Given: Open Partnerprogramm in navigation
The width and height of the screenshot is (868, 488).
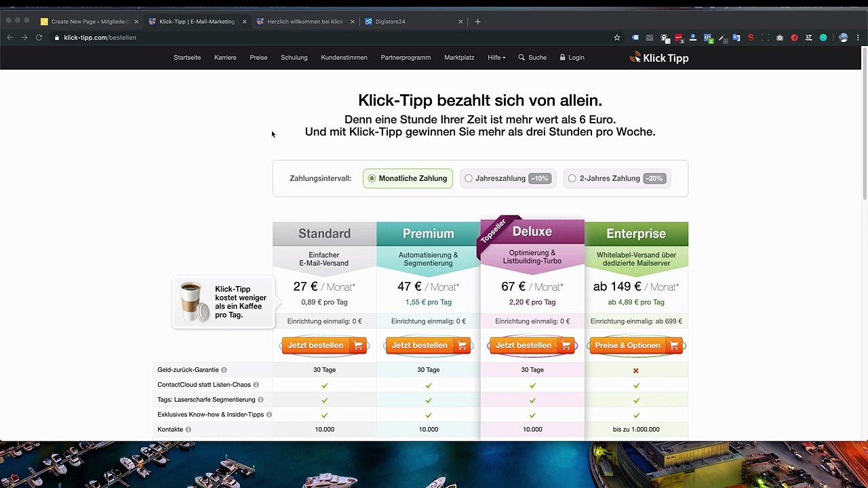Looking at the screenshot, I should click(x=406, y=58).
